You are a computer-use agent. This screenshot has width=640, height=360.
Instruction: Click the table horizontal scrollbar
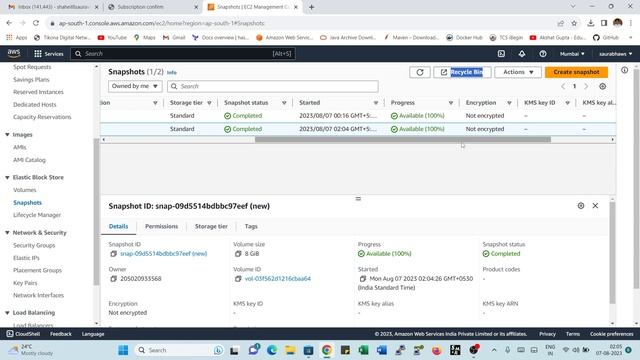pos(402,140)
